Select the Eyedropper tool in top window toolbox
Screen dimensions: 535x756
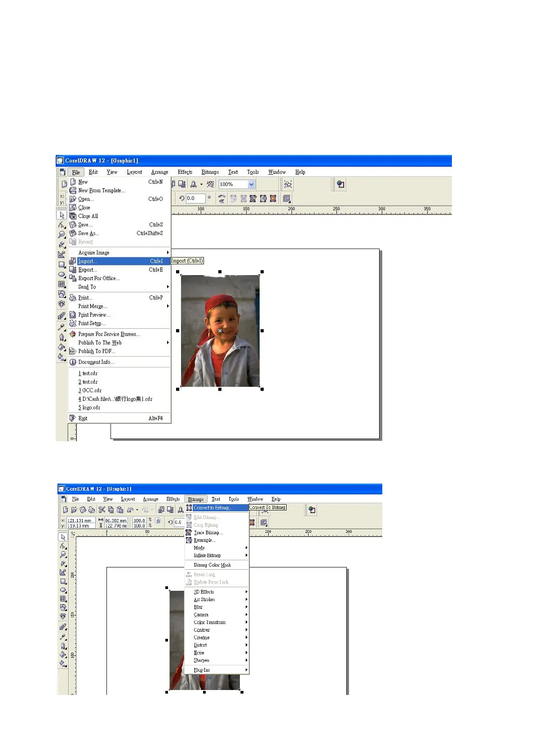62,327
